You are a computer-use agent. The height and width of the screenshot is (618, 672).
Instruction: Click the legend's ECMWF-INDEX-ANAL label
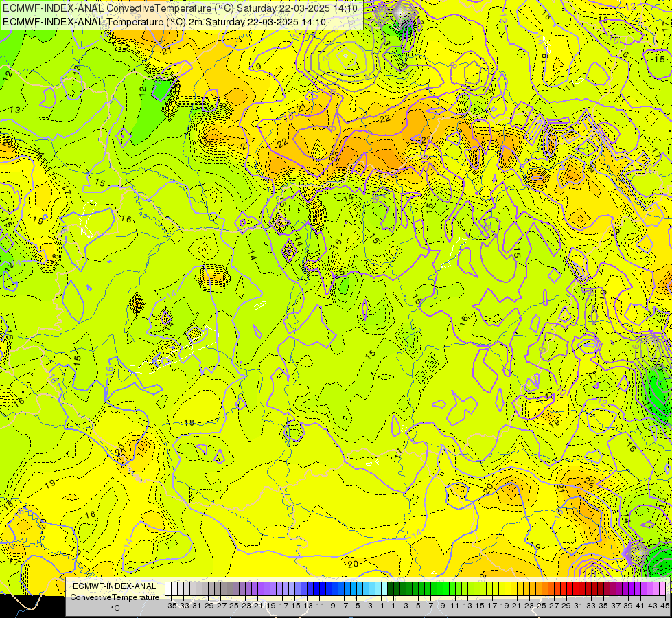click(115, 586)
